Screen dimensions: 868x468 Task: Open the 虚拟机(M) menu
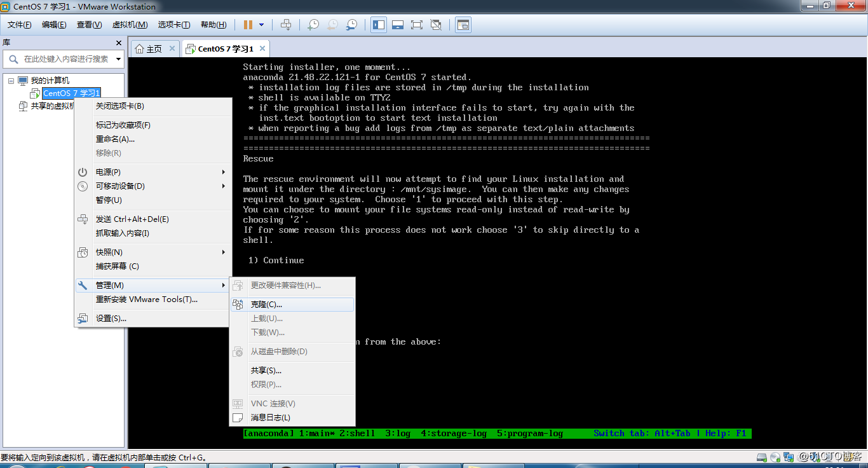[x=130, y=25]
